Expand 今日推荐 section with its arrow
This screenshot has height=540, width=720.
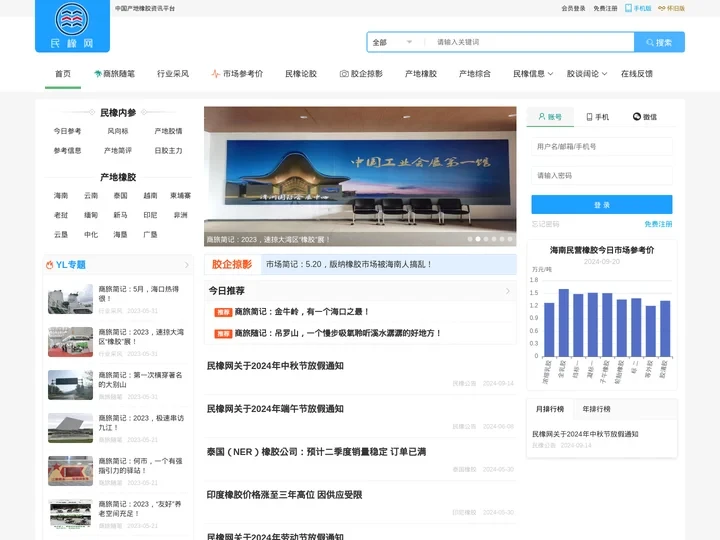[x=507, y=291]
